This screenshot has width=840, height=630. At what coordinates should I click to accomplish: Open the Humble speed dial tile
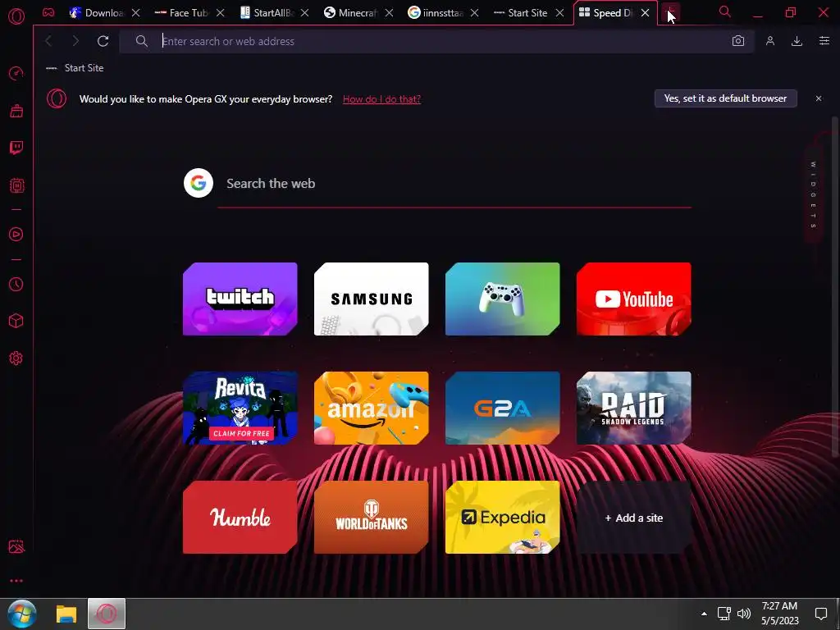click(240, 518)
